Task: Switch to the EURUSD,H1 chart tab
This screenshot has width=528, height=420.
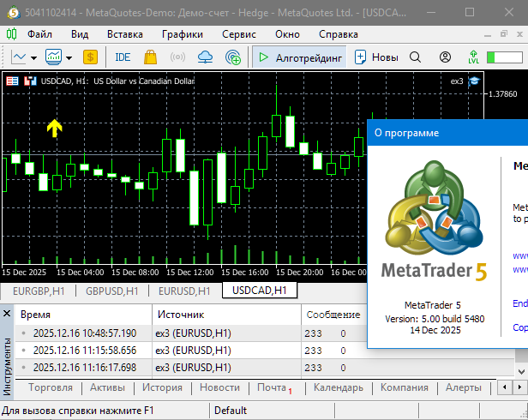Action: coord(184,291)
